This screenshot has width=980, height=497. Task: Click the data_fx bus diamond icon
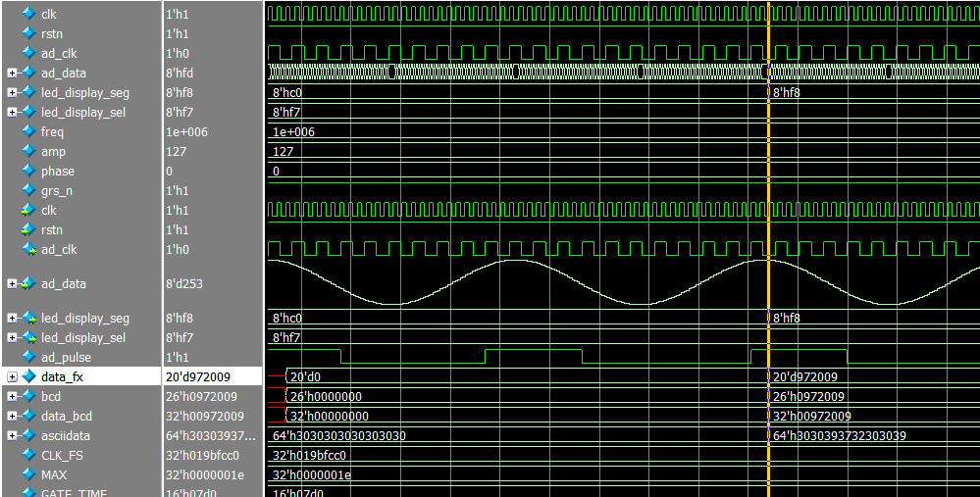coord(28,376)
